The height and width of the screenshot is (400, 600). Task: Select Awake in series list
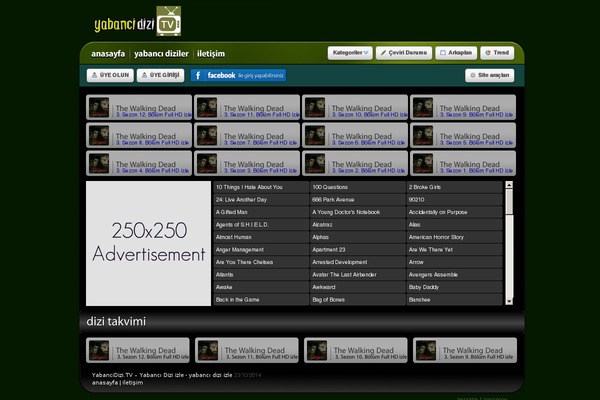coord(261,287)
